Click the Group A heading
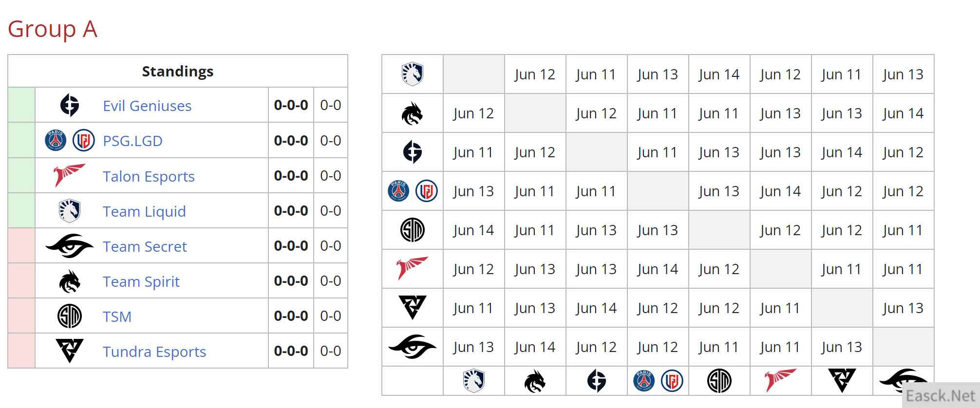Screen dimensions: 980x408 (53, 29)
